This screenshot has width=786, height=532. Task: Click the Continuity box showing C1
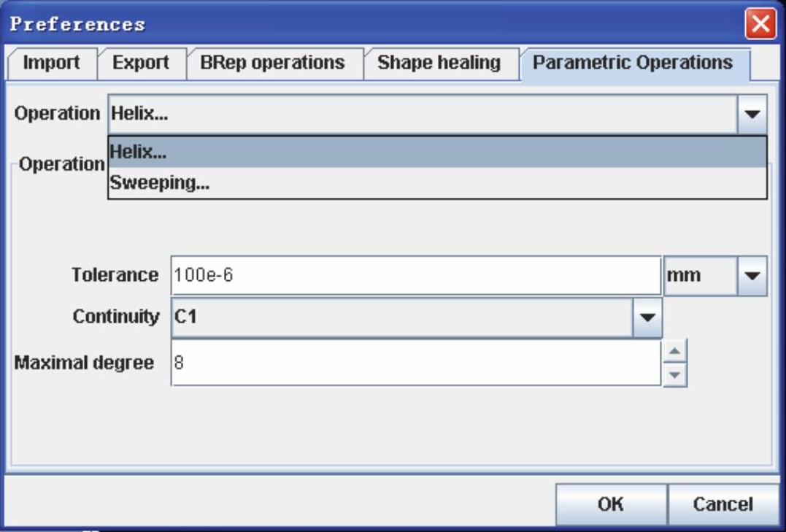[x=401, y=317]
